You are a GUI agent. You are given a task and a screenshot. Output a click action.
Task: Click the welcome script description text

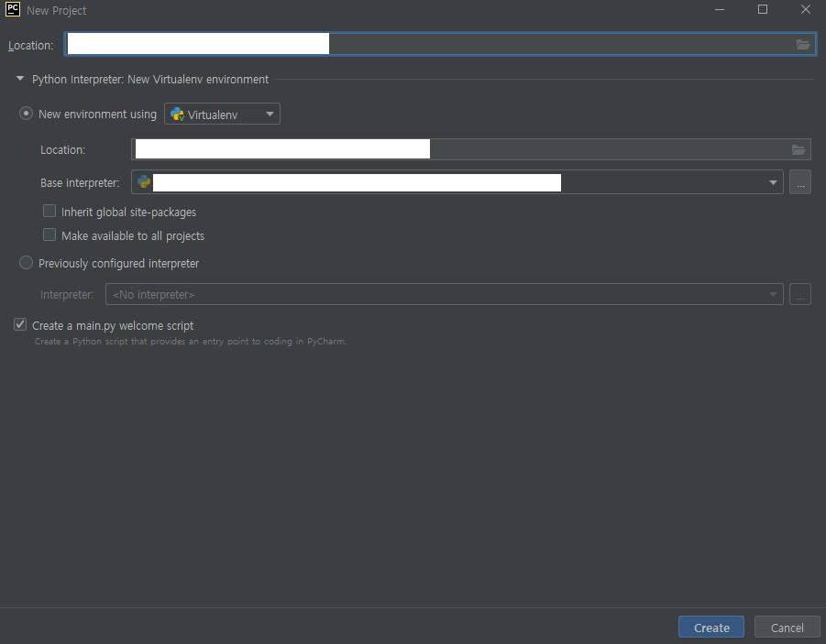(191, 341)
